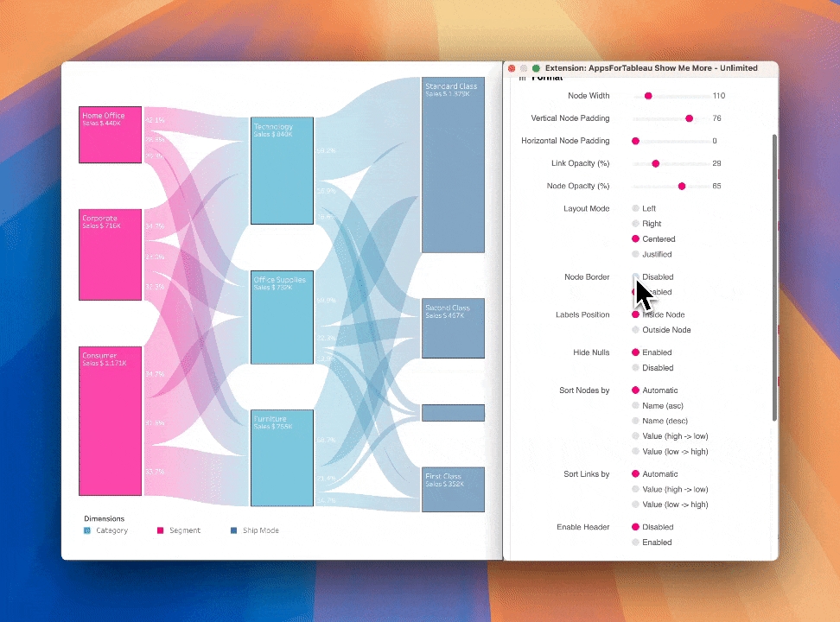Viewport: 840px width, 622px height.
Task: Click the Node Opacity slider handle
Action: [682, 186]
